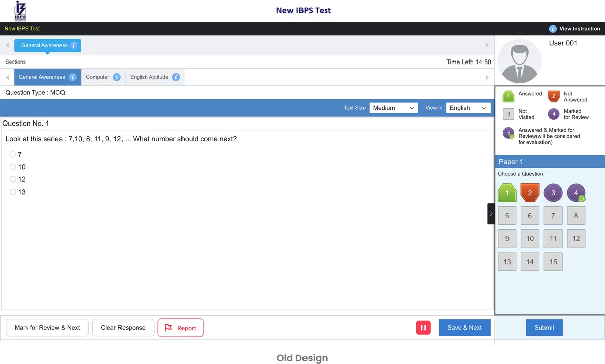This screenshot has width=605, height=364.
Task: Open the View in language dropdown
Action: (x=468, y=108)
